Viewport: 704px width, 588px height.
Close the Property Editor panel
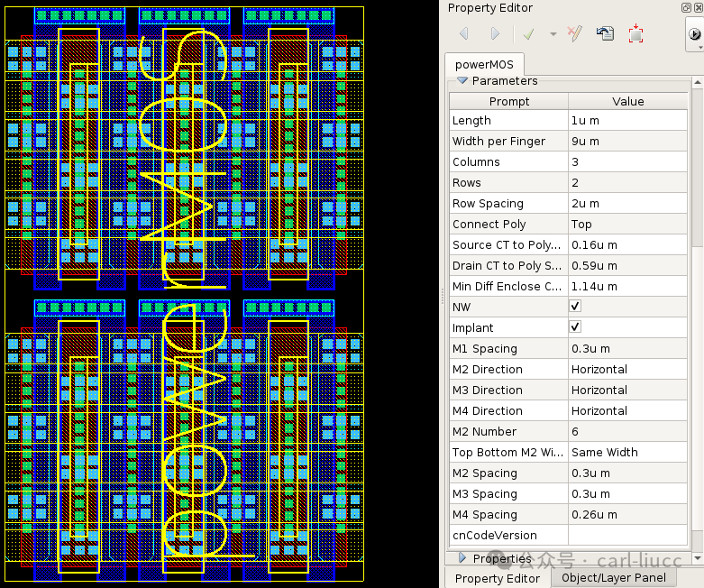[x=699, y=7]
